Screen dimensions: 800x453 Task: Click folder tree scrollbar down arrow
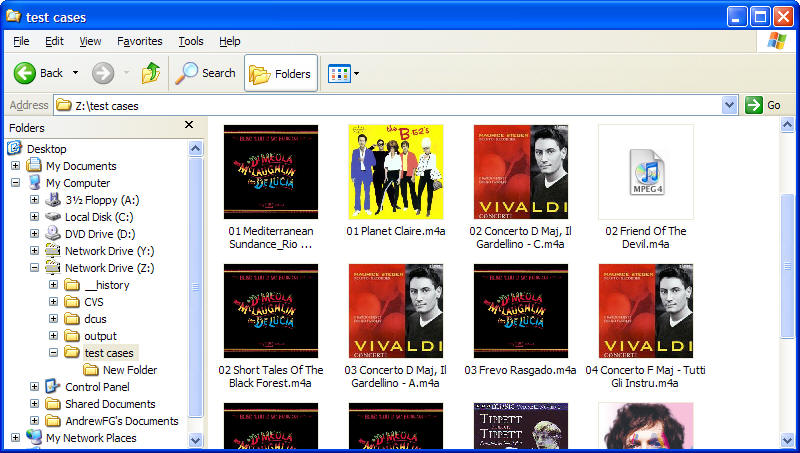(195, 439)
